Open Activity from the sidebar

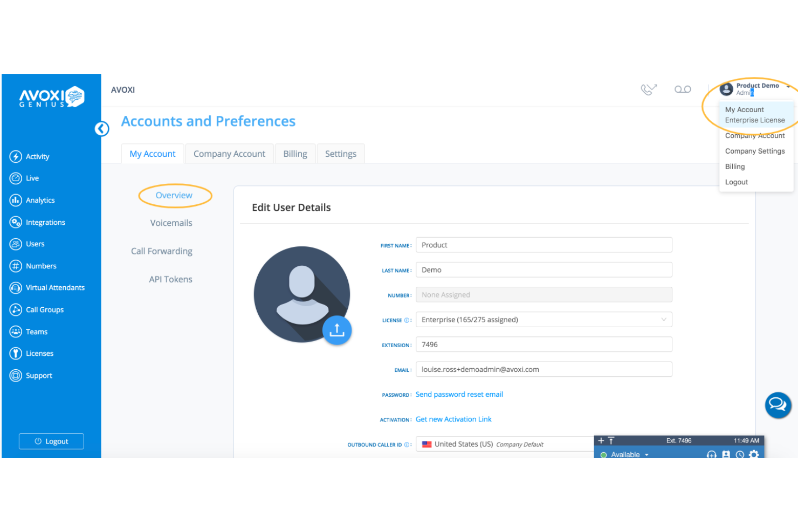click(x=30, y=156)
